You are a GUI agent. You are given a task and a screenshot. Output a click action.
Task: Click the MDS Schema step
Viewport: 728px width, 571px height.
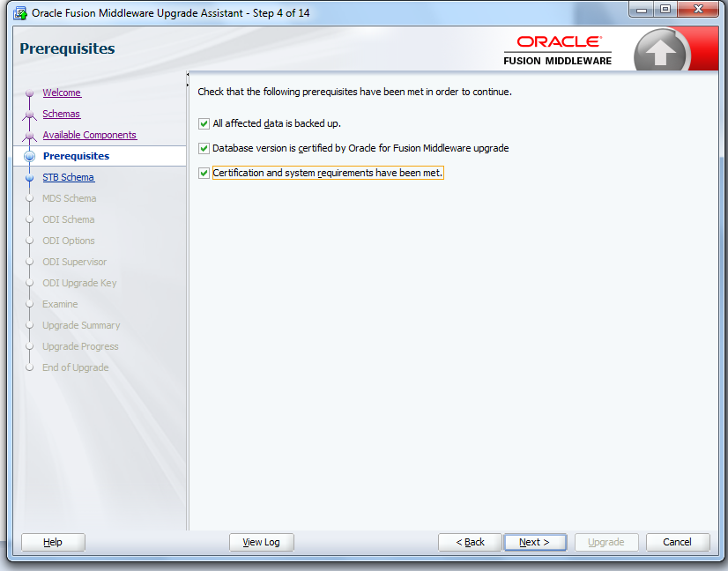69,198
